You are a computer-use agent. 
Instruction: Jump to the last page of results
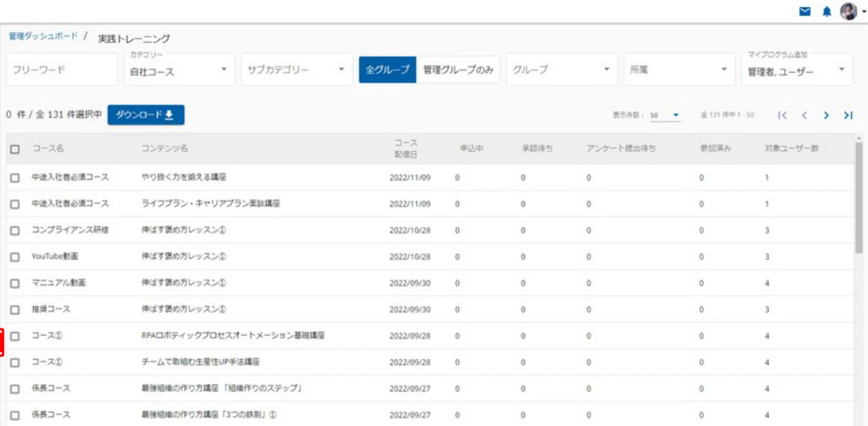pos(848,115)
